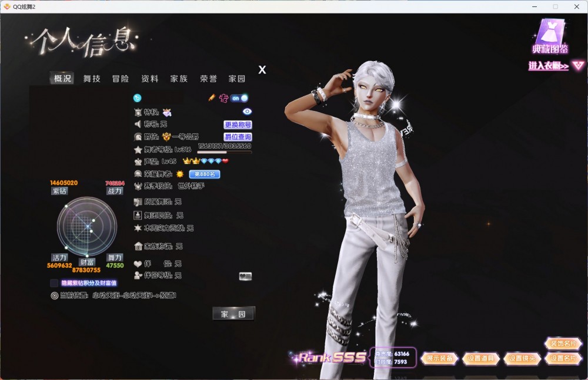Click the 进入衣橱>> link
Viewport: 588px width, 380px height.
point(548,66)
